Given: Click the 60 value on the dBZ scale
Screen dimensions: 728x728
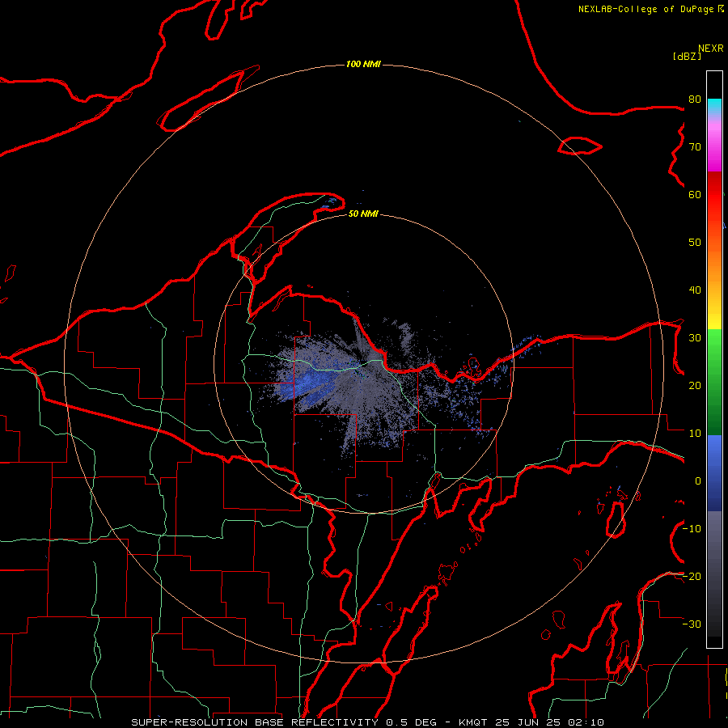Looking at the screenshot, I should pyautogui.click(x=695, y=195).
